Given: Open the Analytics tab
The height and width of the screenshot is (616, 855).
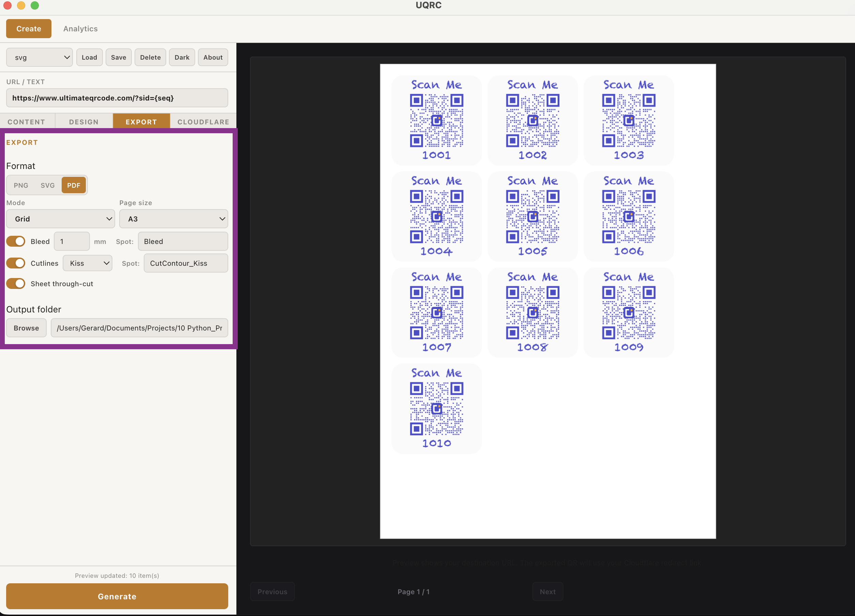Looking at the screenshot, I should 80,29.
